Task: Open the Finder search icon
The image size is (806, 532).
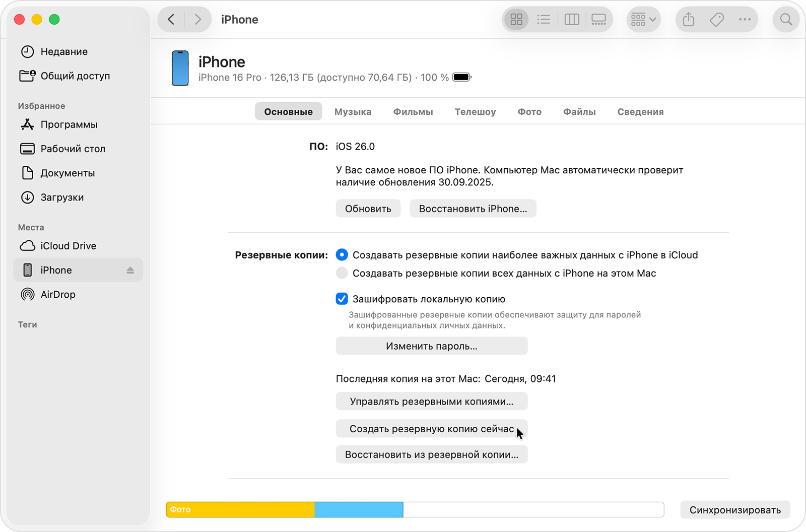Action: [786, 20]
